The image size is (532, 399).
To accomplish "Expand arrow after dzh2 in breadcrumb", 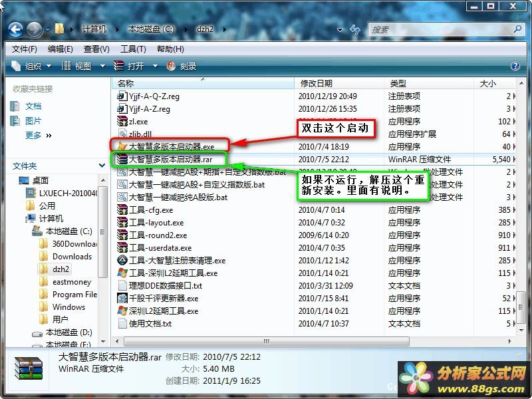I will [x=224, y=29].
